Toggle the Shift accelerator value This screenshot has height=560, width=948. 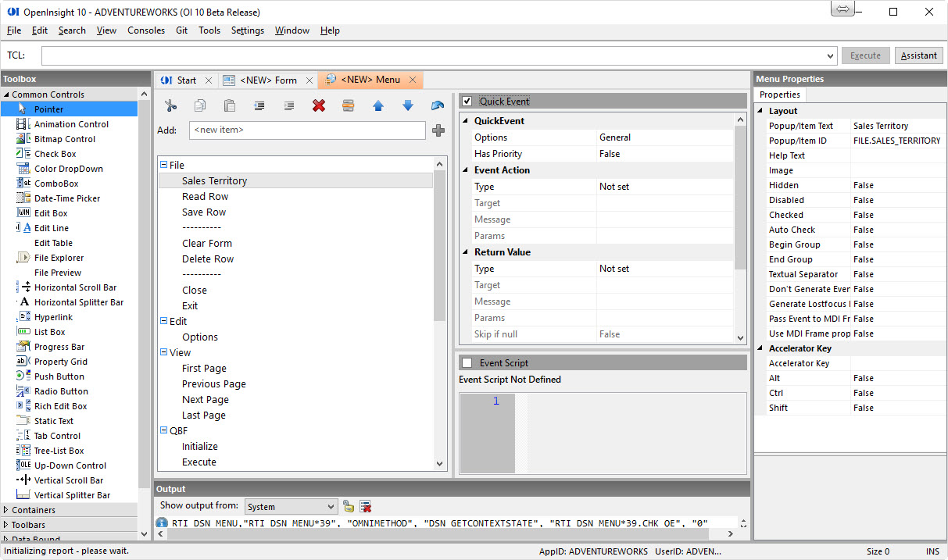pyautogui.click(x=897, y=408)
